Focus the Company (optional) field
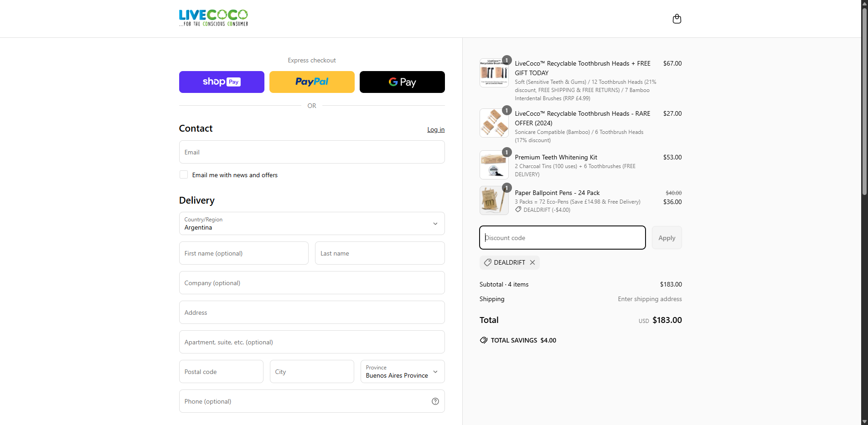The image size is (868, 425). tap(312, 283)
